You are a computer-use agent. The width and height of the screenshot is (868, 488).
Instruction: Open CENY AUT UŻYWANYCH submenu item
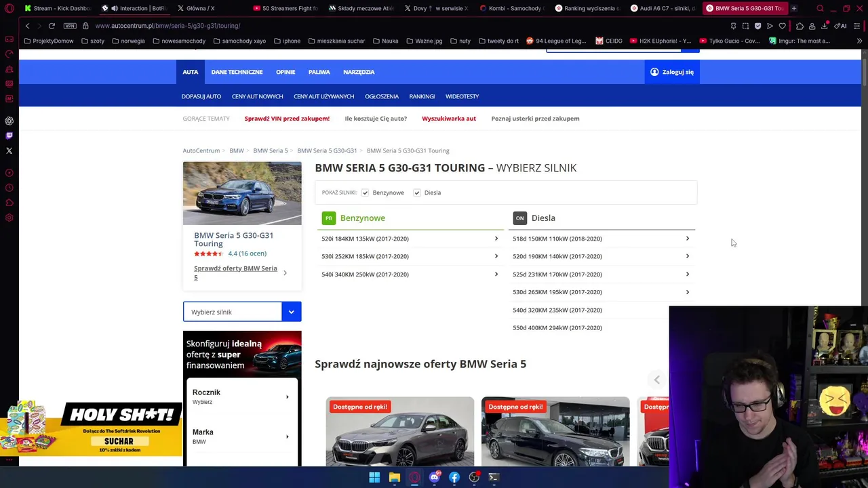(x=323, y=96)
